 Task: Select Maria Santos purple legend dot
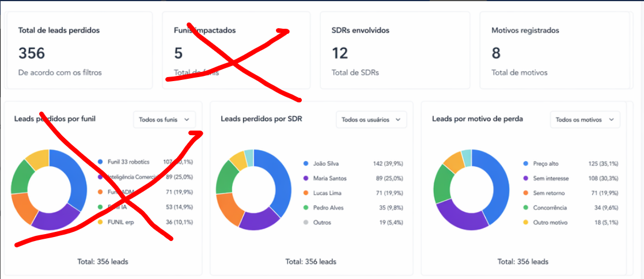click(x=305, y=178)
